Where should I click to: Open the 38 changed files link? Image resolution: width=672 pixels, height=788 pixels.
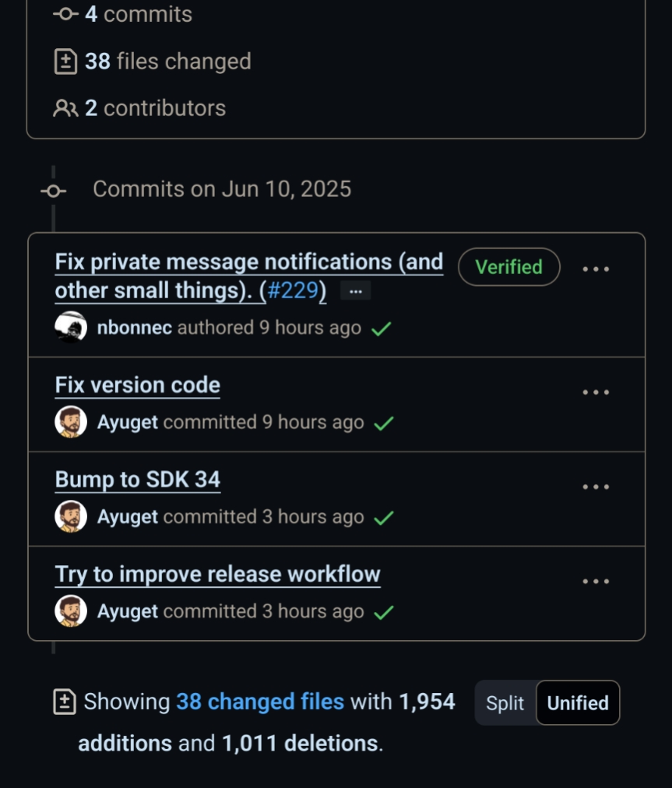[260, 702]
